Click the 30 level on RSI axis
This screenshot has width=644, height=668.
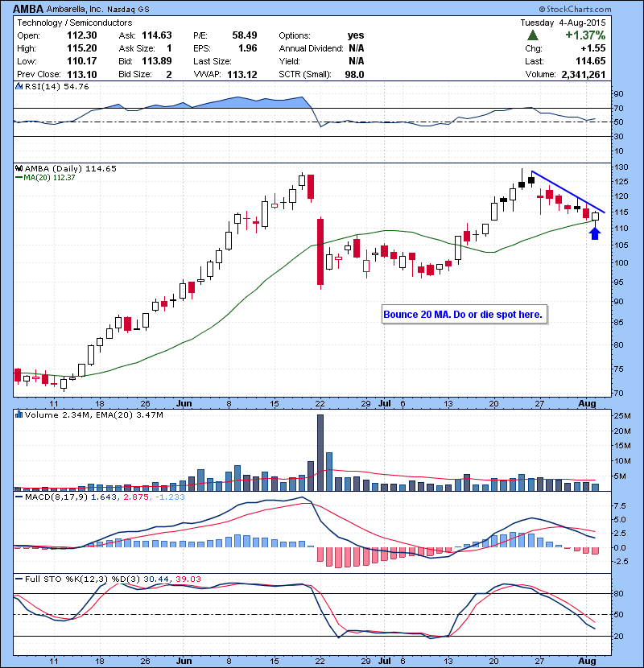point(619,136)
